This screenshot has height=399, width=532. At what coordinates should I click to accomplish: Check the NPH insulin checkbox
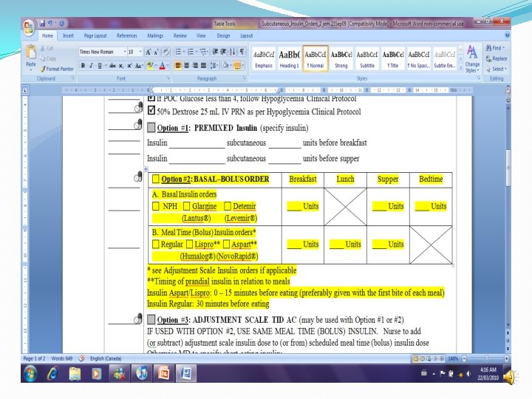click(155, 206)
